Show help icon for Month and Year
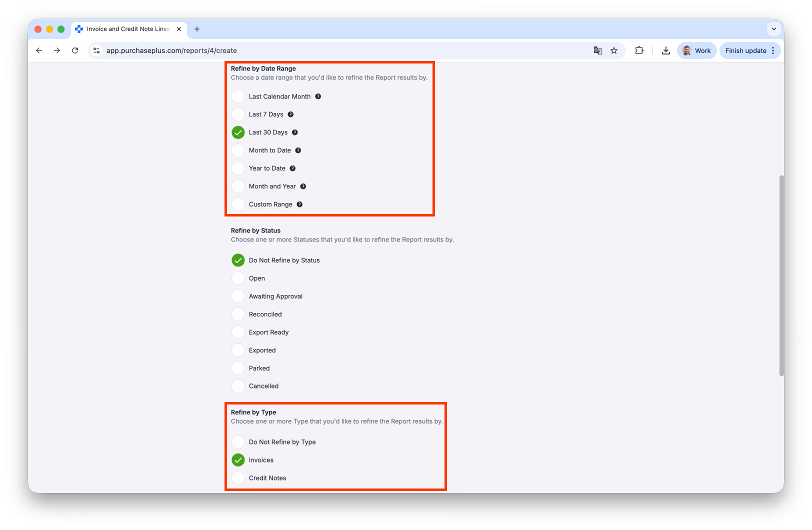The image size is (812, 530). (x=303, y=186)
